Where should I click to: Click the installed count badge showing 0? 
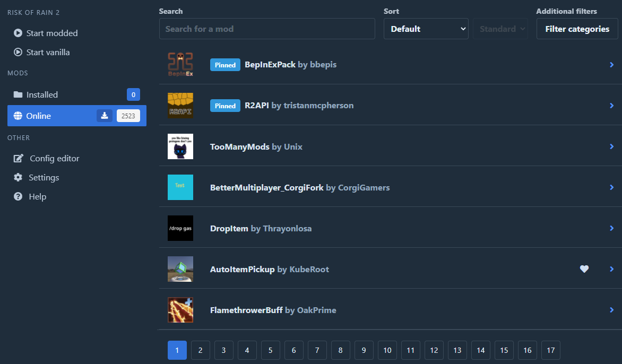coord(133,94)
